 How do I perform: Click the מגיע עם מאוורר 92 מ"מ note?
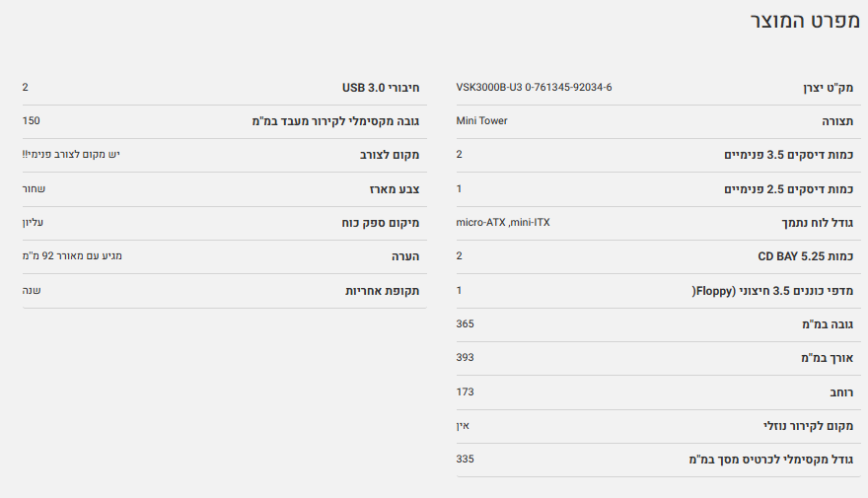(72, 256)
